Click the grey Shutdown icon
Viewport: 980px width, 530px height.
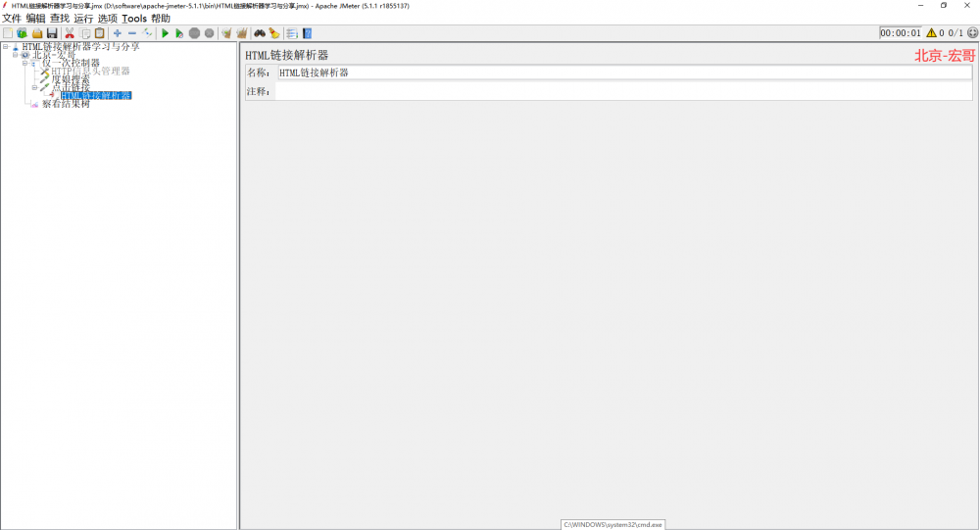click(210, 33)
